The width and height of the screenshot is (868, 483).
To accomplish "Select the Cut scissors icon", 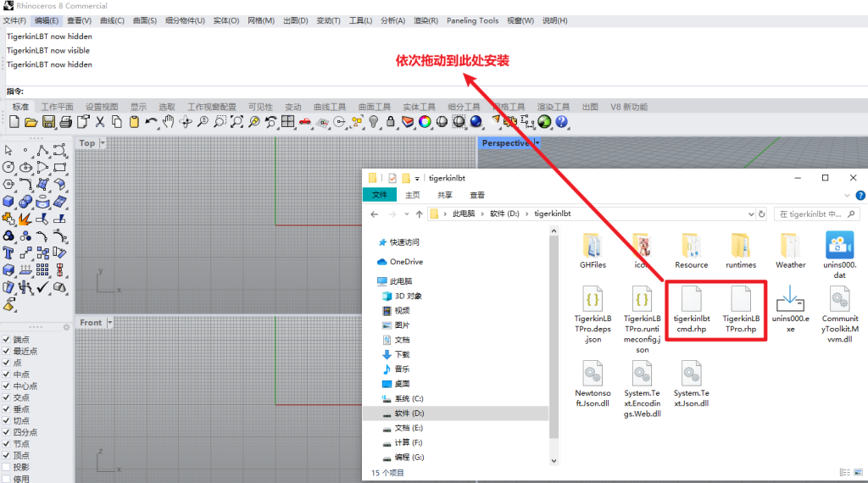I will (99, 122).
